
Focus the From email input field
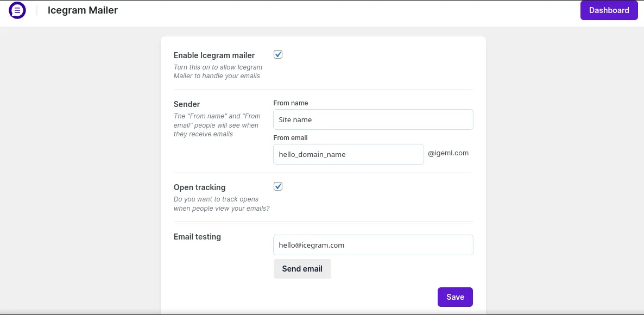[x=348, y=154]
